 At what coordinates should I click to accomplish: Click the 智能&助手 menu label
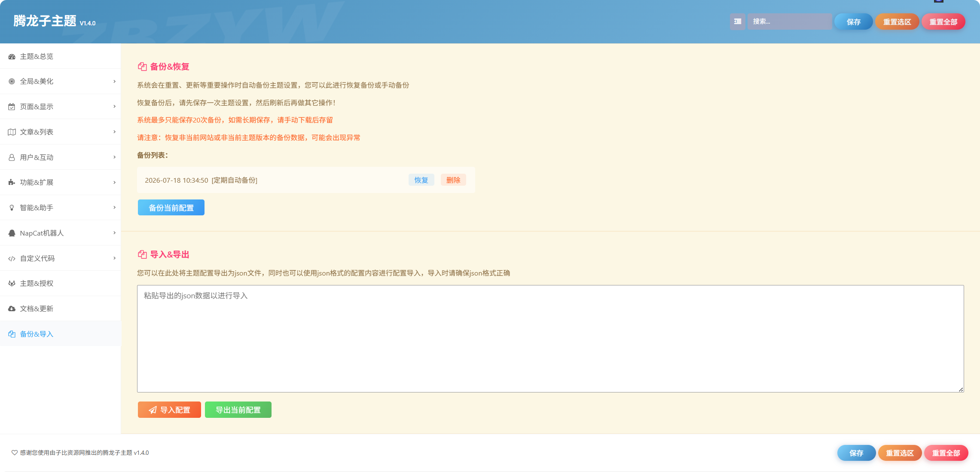(37, 208)
